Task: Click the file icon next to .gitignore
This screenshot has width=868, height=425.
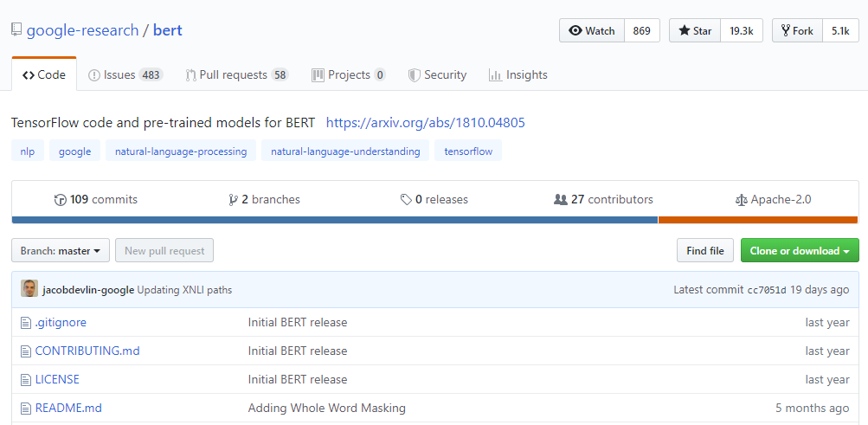Action: [x=26, y=323]
